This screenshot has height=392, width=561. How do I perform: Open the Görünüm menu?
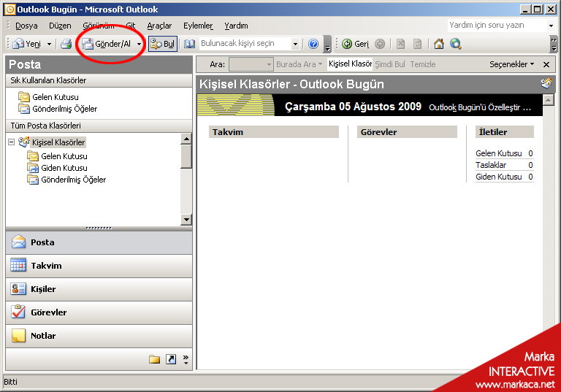[99, 26]
